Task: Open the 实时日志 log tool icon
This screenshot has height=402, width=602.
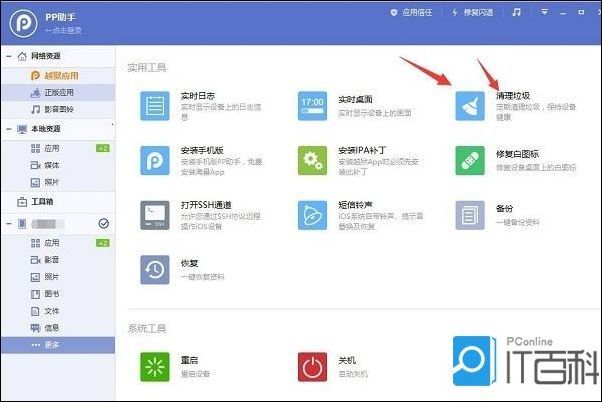Action: pos(155,105)
